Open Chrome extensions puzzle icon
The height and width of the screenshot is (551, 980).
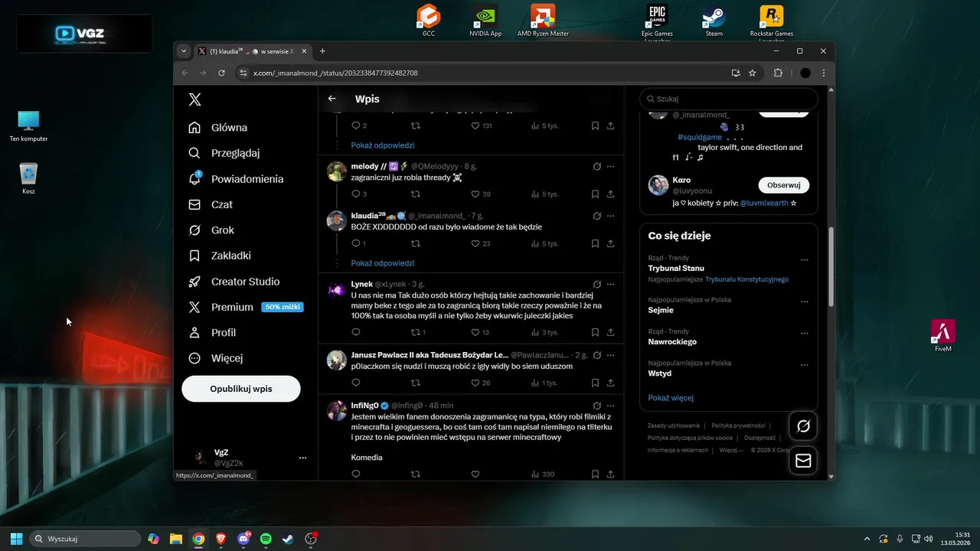(x=779, y=73)
